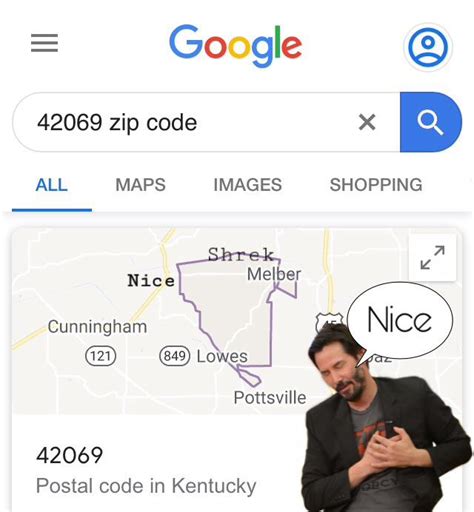Click the Melber label on the map
This screenshot has width=474, height=512.
click(x=274, y=274)
